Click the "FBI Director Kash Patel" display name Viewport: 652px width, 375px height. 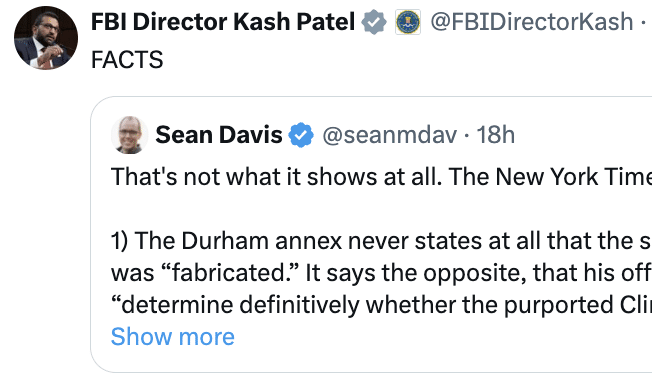(223, 22)
